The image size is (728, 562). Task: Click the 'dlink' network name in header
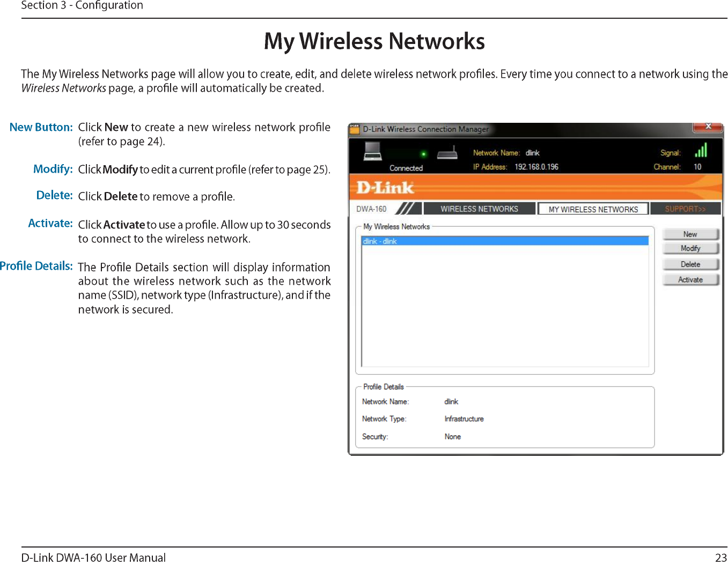(x=533, y=153)
